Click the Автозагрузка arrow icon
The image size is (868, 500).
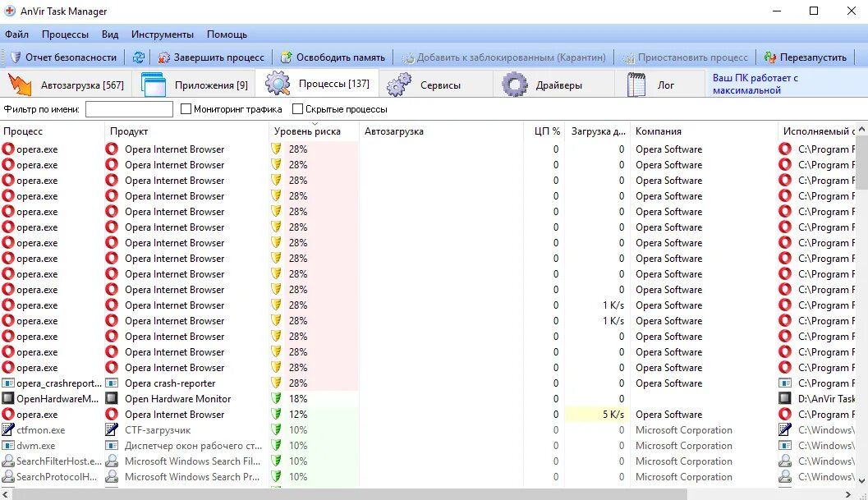(20, 85)
